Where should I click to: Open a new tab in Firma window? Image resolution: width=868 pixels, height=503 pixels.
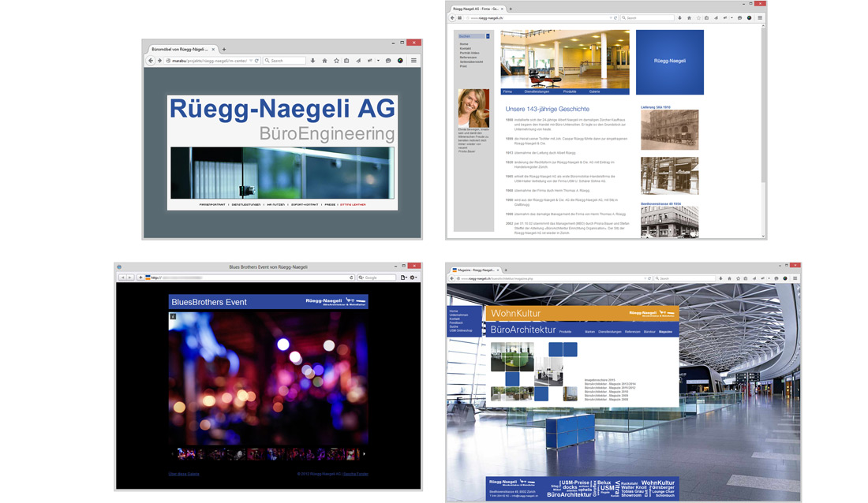511,9
